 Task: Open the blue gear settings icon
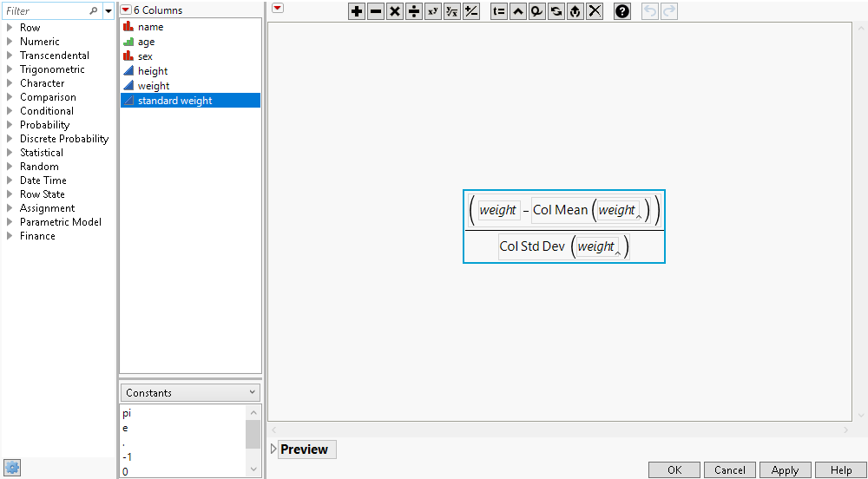(12, 467)
